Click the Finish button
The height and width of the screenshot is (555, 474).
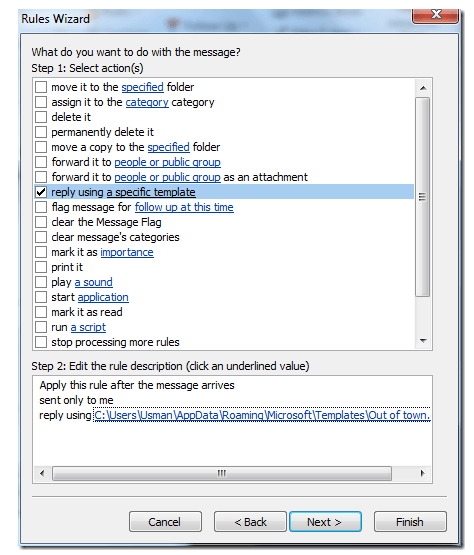[410, 522]
